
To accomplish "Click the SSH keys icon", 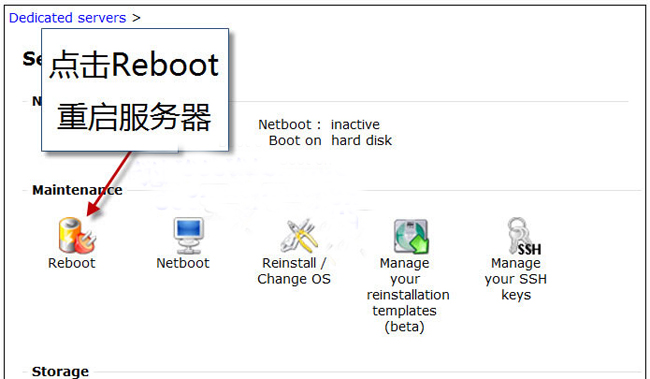I will pos(524,236).
